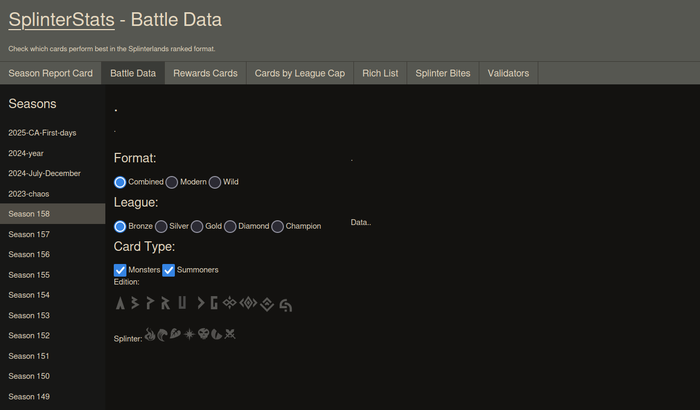Select the Rebellion nested-diamond edition icon
700x410 pixels.
267,304
